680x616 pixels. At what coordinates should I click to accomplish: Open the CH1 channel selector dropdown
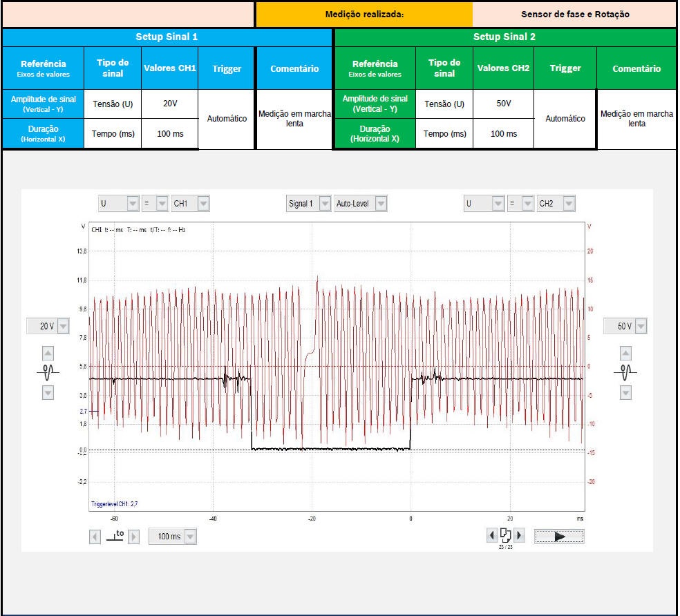click(203, 204)
